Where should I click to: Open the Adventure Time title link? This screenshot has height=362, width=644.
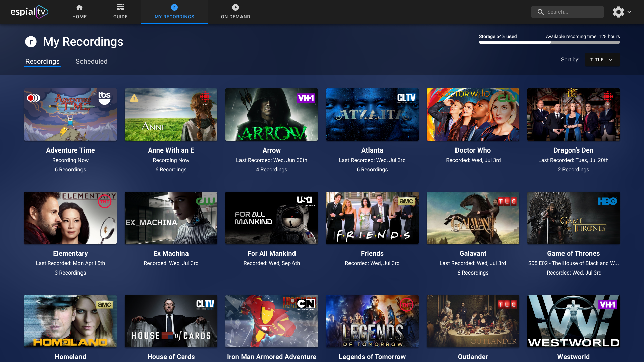[x=70, y=150]
